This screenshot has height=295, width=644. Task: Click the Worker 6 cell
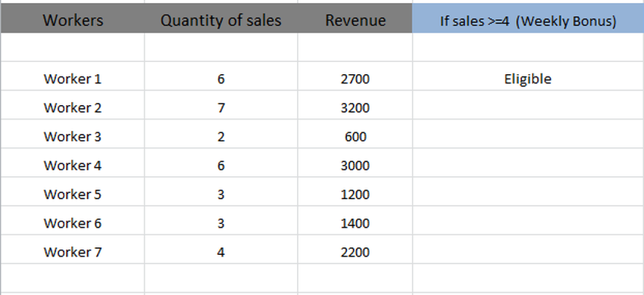click(x=73, y=220)
